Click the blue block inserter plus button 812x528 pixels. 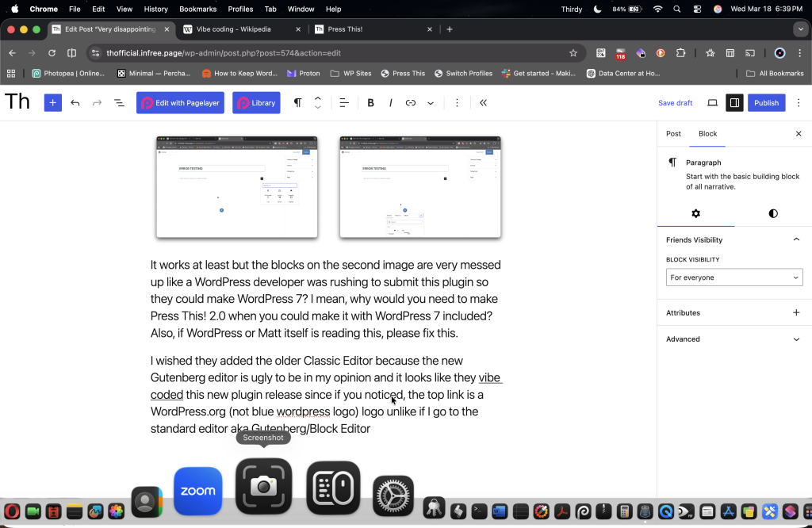[x=53, y=103]
